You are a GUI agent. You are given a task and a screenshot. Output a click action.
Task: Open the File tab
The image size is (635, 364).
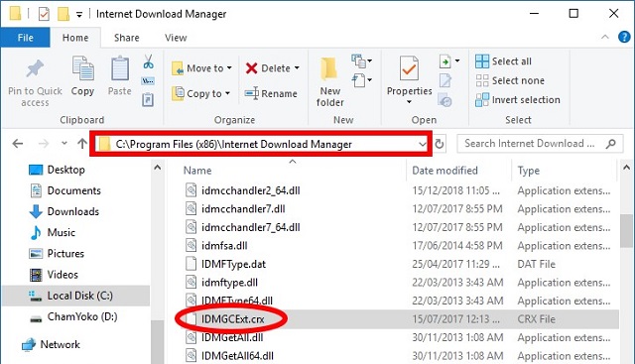[x=25, y=38]
